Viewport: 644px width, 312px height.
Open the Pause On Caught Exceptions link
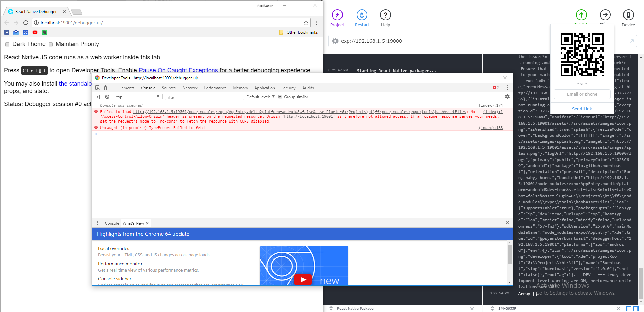point(178,70)
